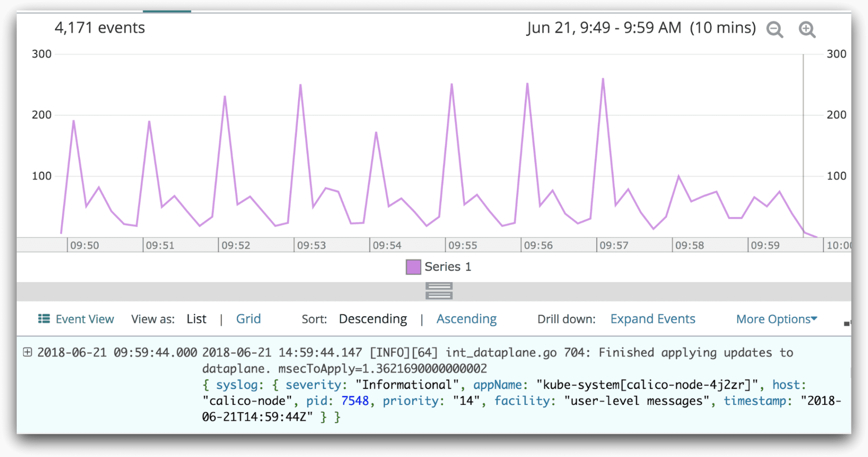Click the pid 7548 hyperlink
The height and width of the screenshot is (457, 868).
point(356,400)
